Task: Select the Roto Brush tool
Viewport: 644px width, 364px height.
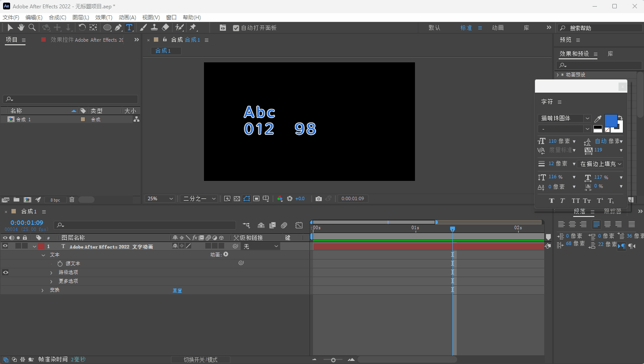Action: [x=179, y=28]
